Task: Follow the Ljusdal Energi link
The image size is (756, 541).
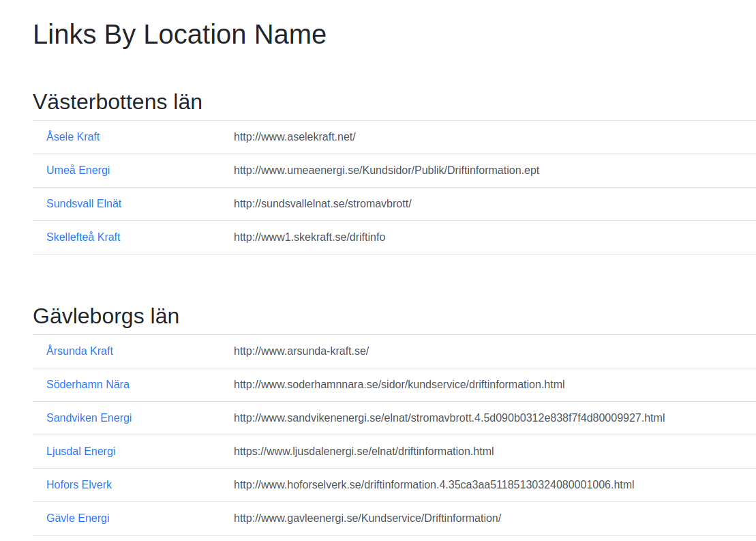Action: point(80,451)
